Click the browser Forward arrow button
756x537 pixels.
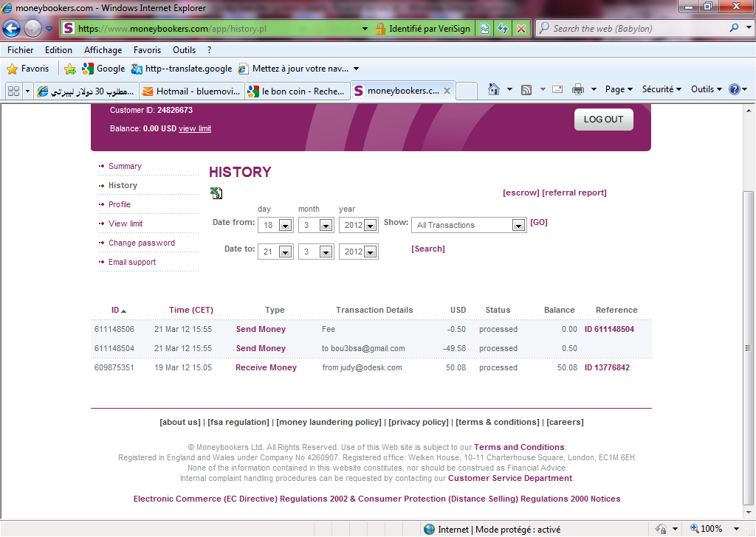[32, 29]
